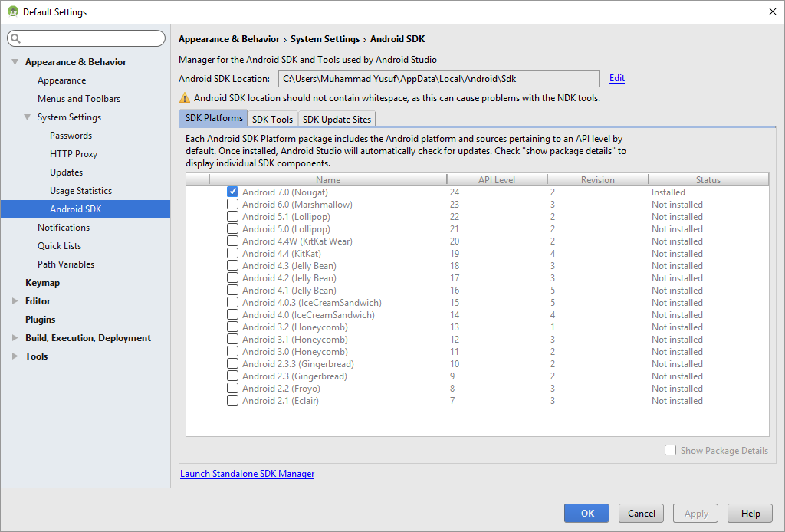Open the Help button
785x532 pixels.
click(751, 514)
